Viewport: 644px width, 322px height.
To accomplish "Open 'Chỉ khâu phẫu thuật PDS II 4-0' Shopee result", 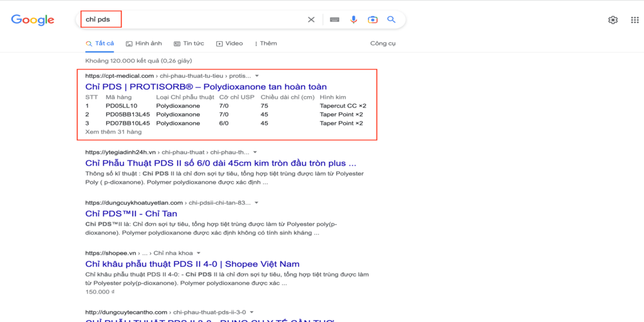I will [193, 263].
